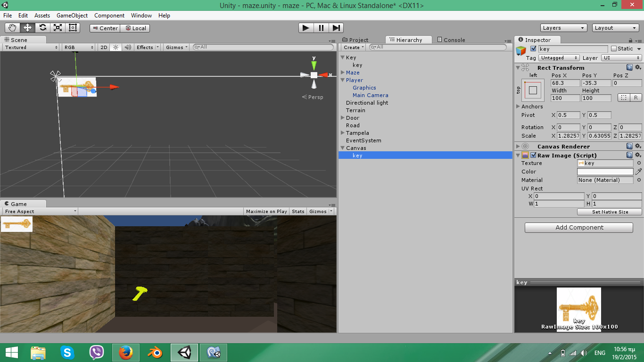
Task: Open Hierarchy Create dropdown
Action: pos(353,47)
